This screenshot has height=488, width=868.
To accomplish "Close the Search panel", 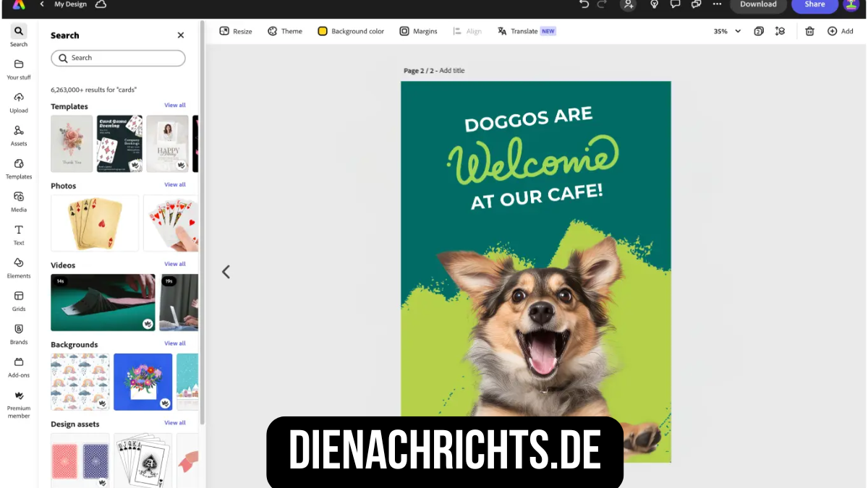I will pyautogui.click(x=181, y=35).
